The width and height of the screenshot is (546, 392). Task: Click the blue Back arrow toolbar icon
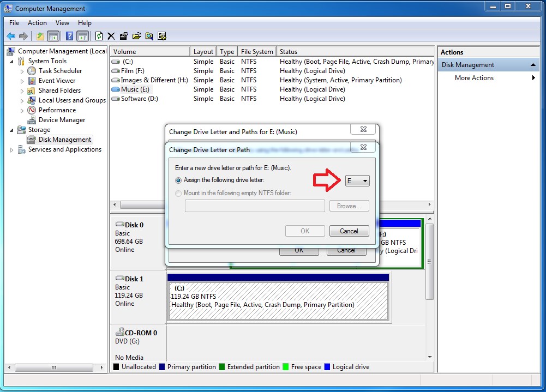[11, 36]
